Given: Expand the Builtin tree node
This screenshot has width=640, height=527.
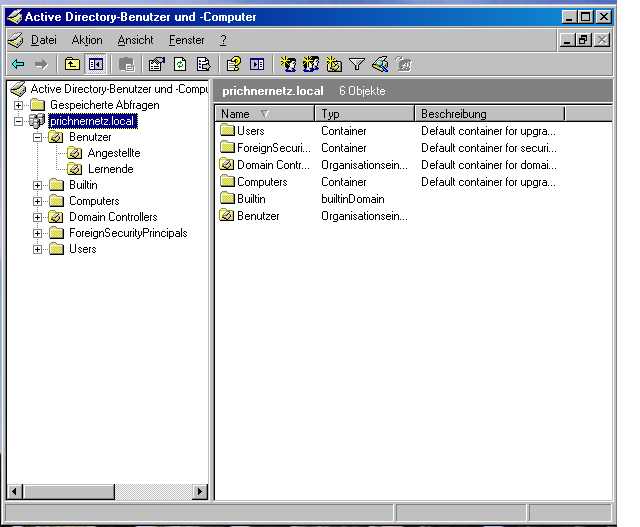Looking at the screenshot, I should pyautogui.click(x=38, y=185).
